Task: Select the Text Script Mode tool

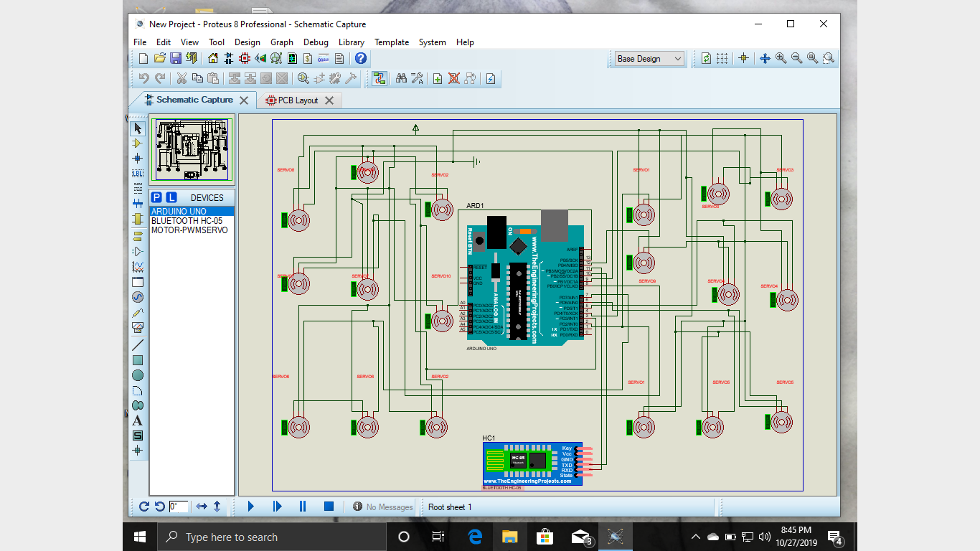Action: tap(138, 188)
